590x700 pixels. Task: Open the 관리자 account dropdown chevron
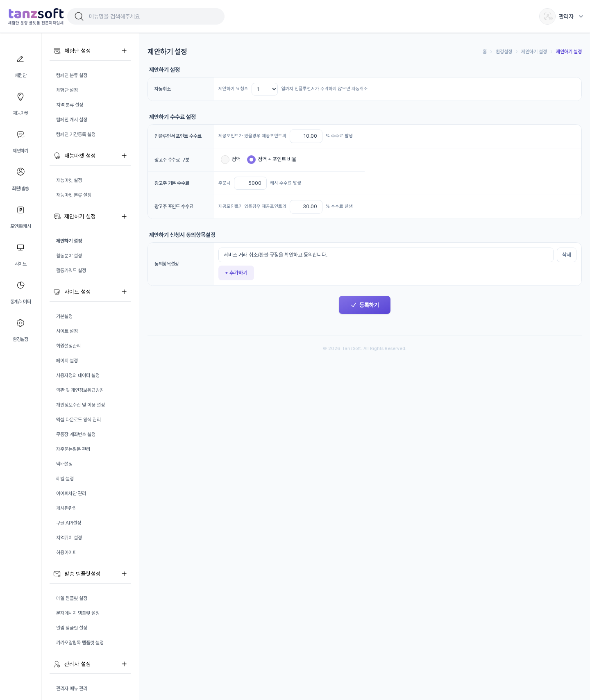click(581, 16)
